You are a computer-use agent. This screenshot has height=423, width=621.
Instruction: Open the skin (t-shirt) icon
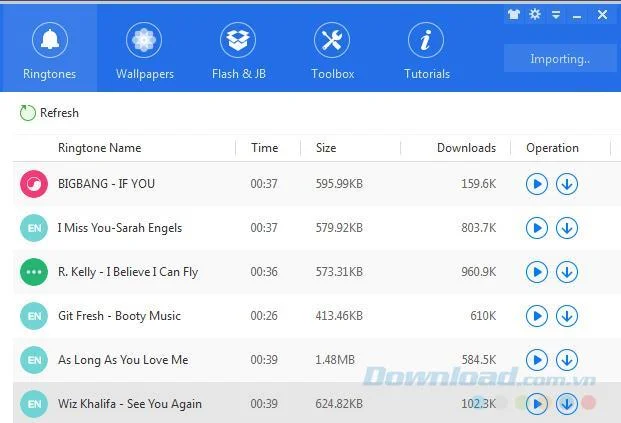(x=514, y=15)
